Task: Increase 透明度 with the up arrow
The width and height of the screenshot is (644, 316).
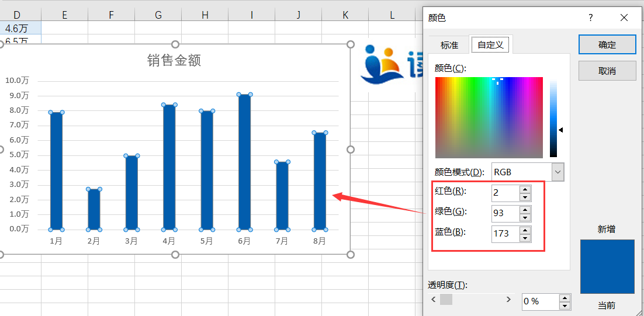Action: click(566, 298)
